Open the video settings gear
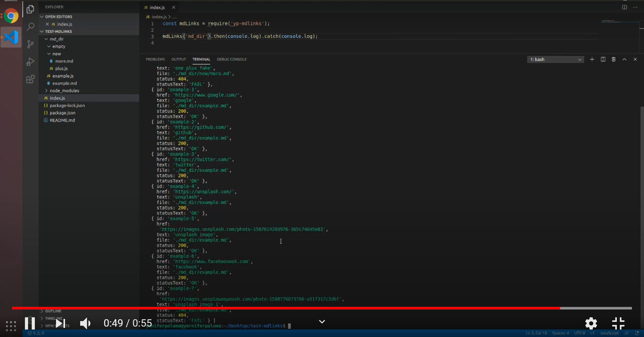 [591, 324]
